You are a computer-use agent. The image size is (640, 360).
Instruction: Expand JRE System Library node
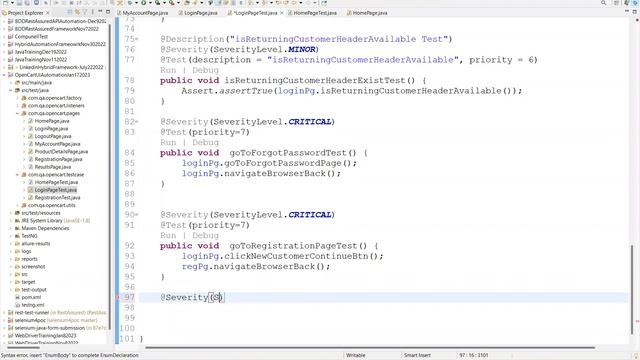[x=11, y=220]
